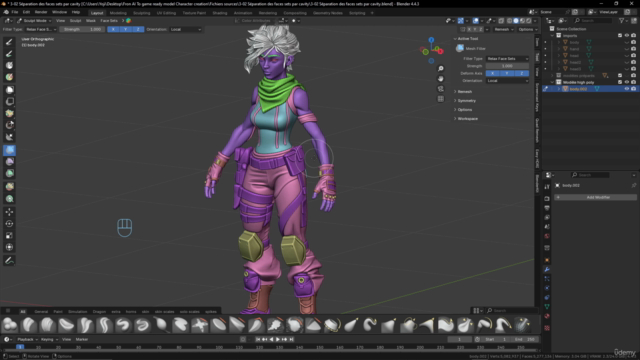The height and width of the screenshot is (360, 640).
Task: Select the Box Mask tool
Action: (x=9, y=89)
